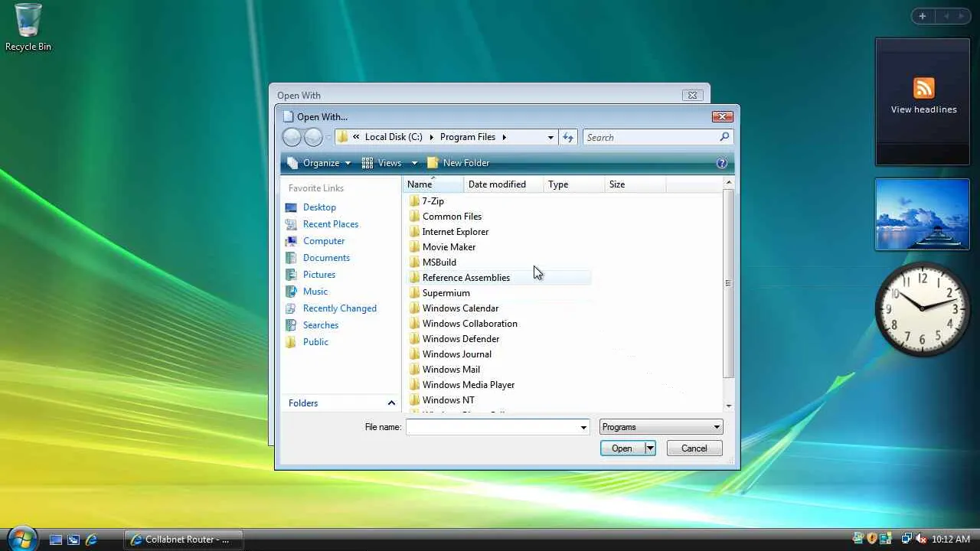The height and width of the screenshot is (551, 980).
Task: Select the Windows Defender folder icon
Action: [x=414, y=339]
